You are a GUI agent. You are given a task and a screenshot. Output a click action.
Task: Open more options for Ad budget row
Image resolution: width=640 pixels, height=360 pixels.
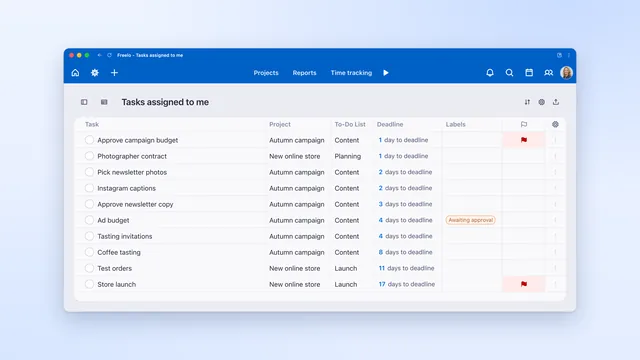click(555, 220)
